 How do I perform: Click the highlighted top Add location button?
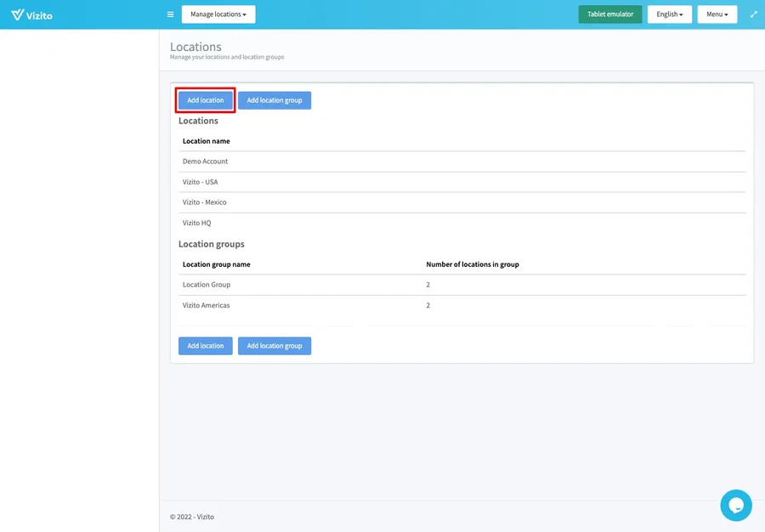206,100
